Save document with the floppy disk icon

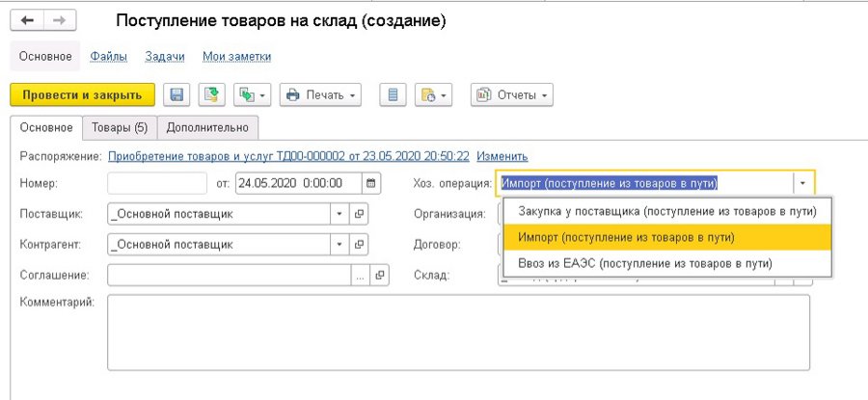[176, 94]
